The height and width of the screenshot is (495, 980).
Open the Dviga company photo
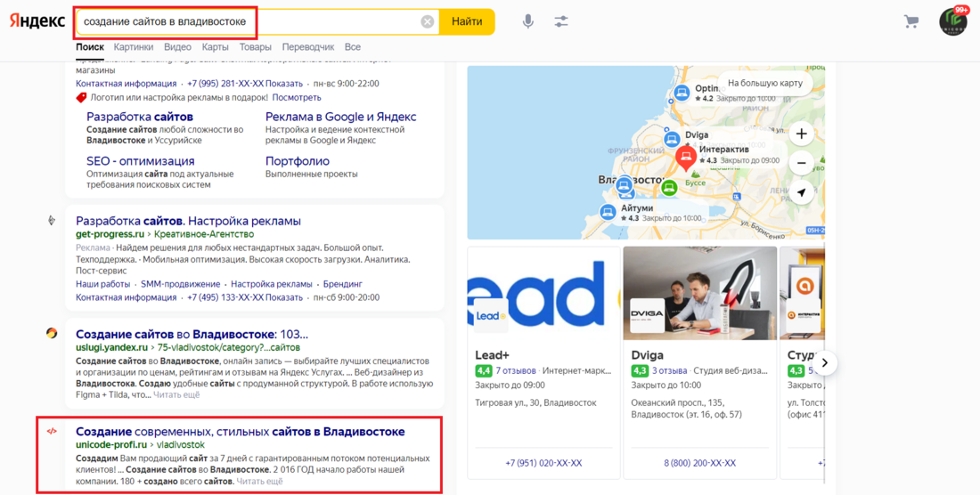(x=700, y=294)
